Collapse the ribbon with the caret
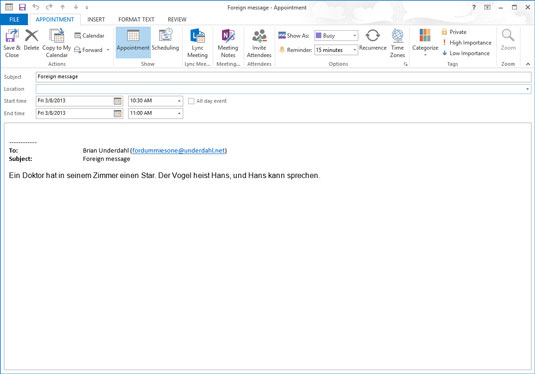 click(x=528, y=64)
